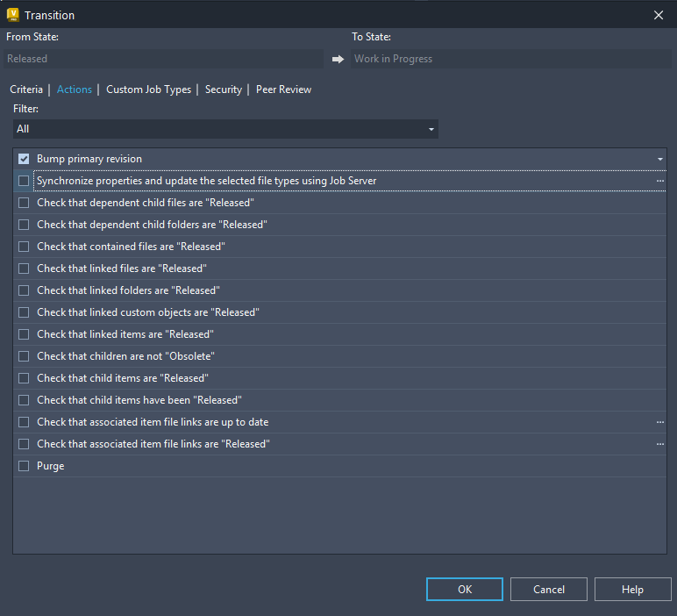Open ellipsis for file links are Released
Screen dimensions: 677x616
(x=659, y=444)
